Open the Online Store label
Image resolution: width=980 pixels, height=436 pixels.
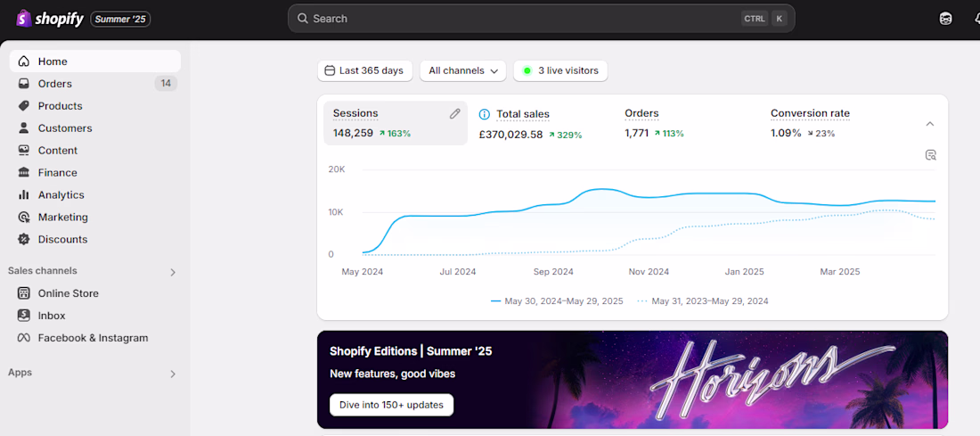[68, 293]
